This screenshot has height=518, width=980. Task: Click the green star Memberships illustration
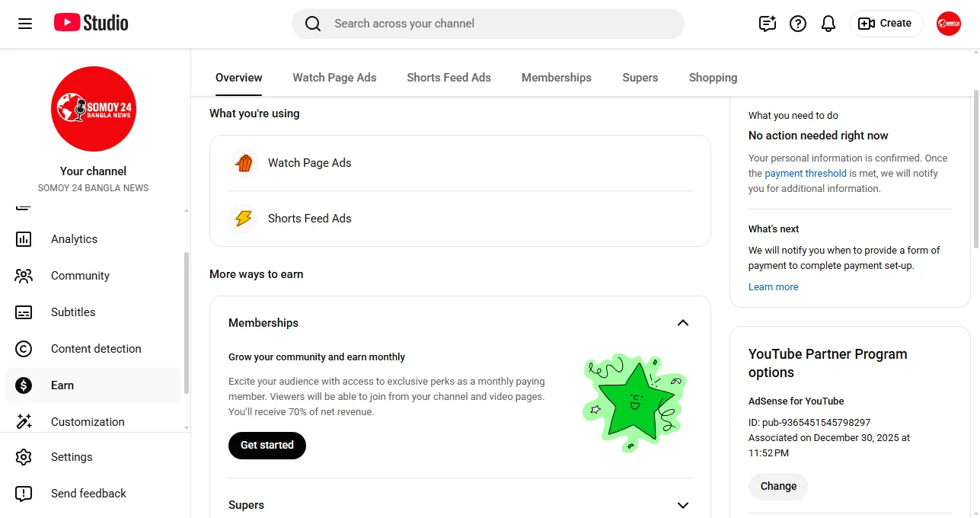(634, 401)
